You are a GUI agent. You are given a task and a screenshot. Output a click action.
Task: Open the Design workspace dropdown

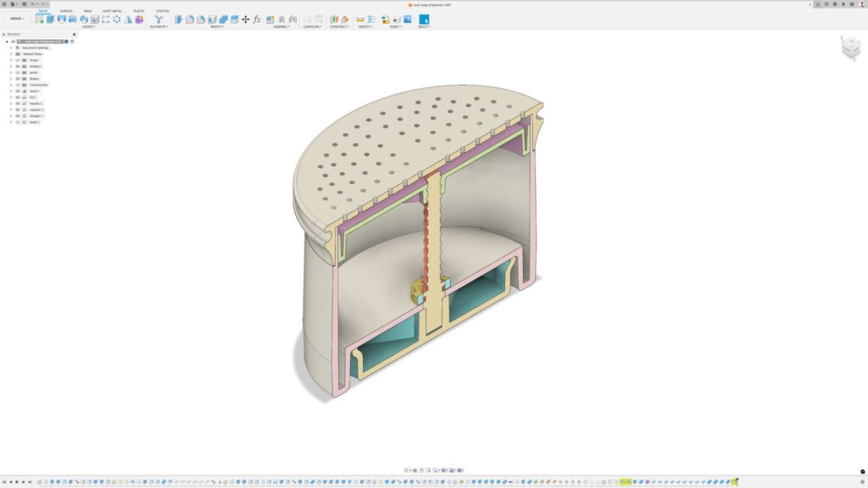[17, 19]
